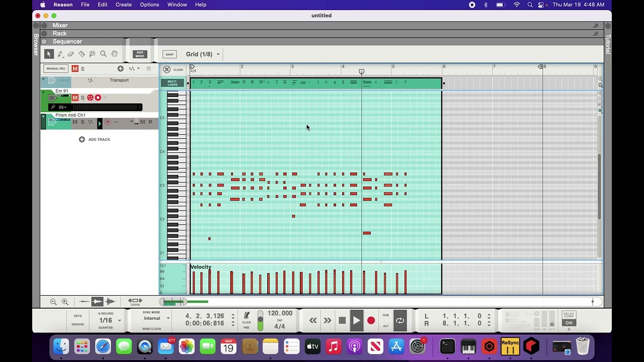Image resolution: width=644 pixels, height=362 pixels.
Task: Click the Em 91 track device icon
Action: click(x=53, y=98)
